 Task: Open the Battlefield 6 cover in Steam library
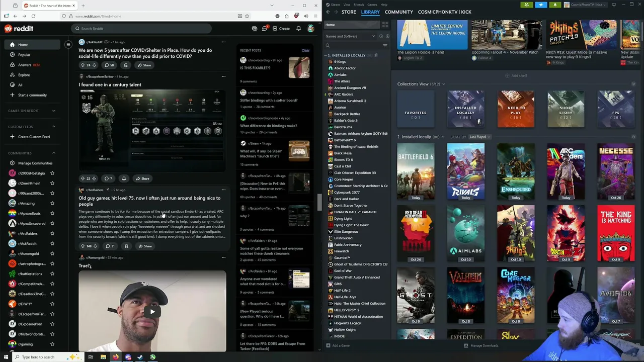pyautogui.click(x=416, y=172)
